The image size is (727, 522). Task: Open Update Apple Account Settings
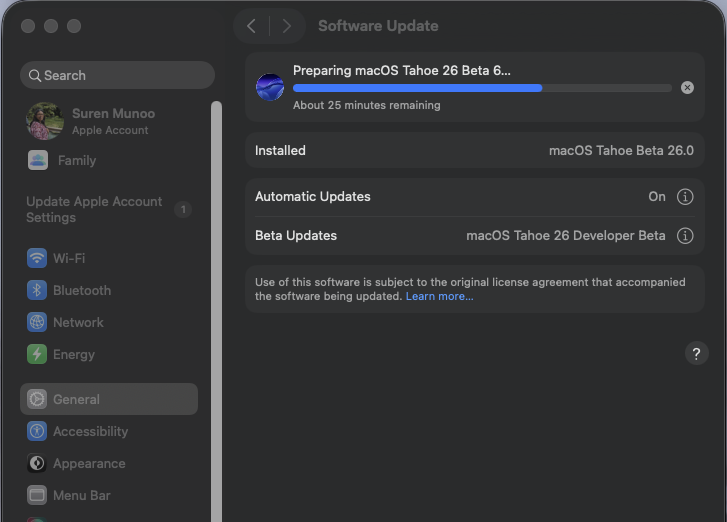pos(94,210)
